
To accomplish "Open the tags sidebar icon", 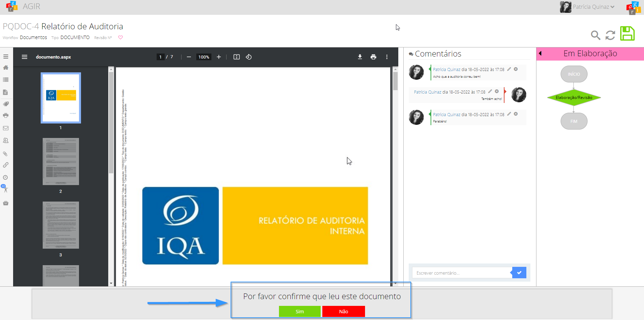I will (x=6, y=104).
